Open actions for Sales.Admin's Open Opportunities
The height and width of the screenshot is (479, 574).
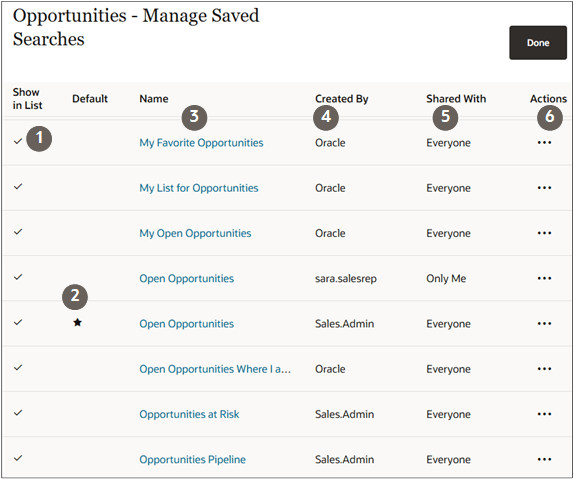point(544,324)
